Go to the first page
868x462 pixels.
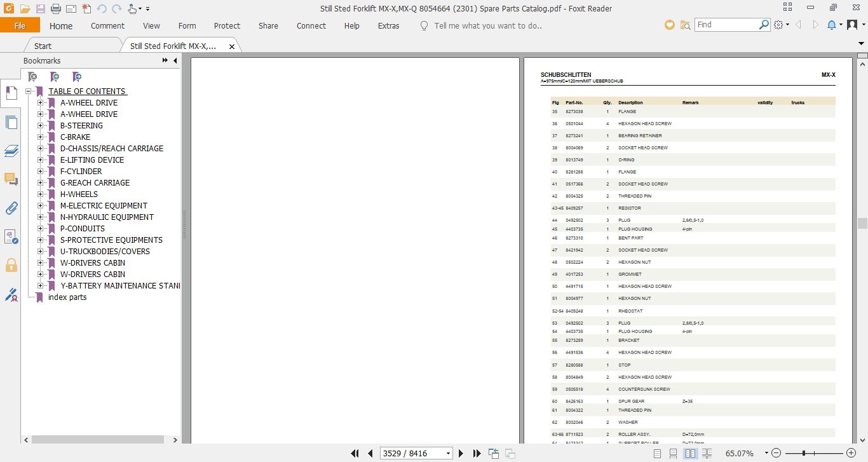coord(355,453)
